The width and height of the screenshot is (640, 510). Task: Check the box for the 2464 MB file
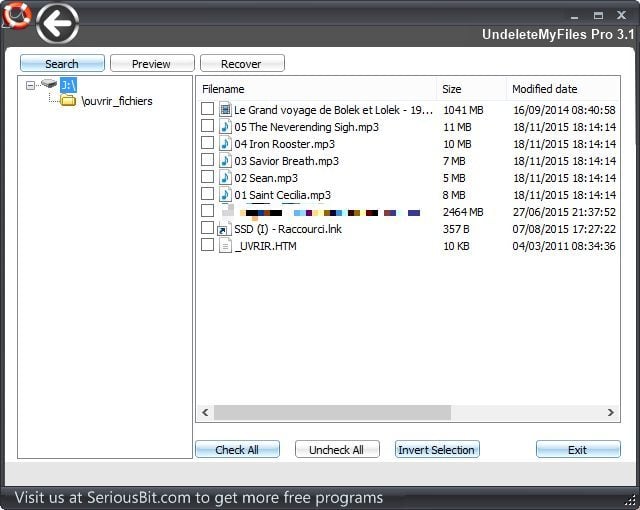207,211
